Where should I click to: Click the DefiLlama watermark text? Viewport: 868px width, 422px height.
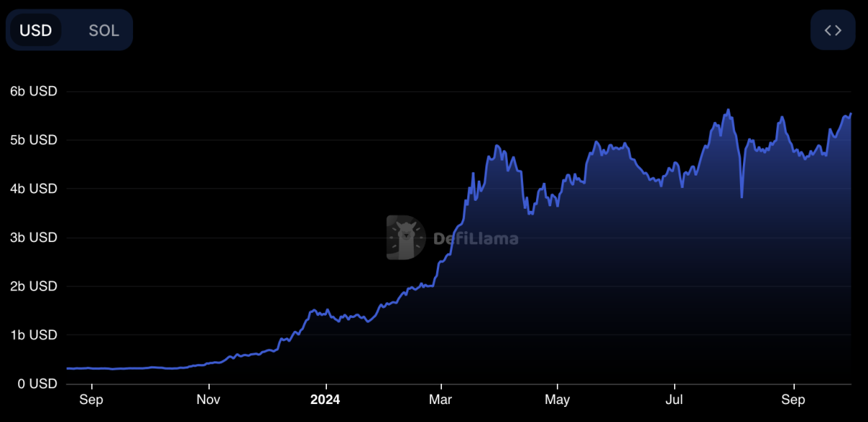(x=475, y=238)
